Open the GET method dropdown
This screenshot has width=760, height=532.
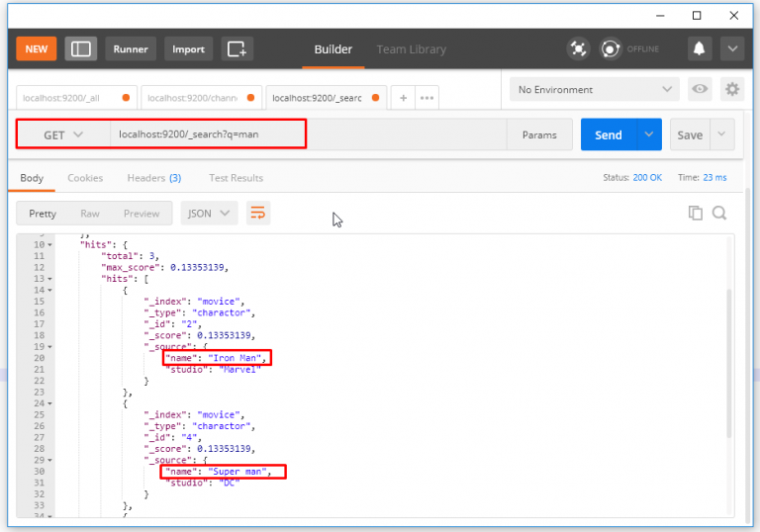pyautogui.click(x=62, y=134)
